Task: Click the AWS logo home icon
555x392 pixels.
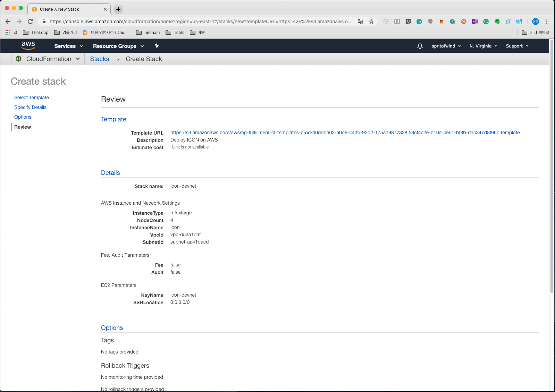Action: 28,45
